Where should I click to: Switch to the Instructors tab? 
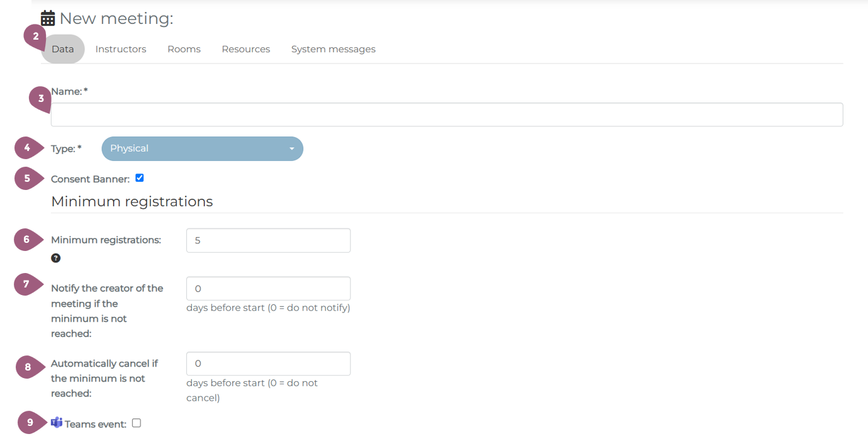coord(121,49)
